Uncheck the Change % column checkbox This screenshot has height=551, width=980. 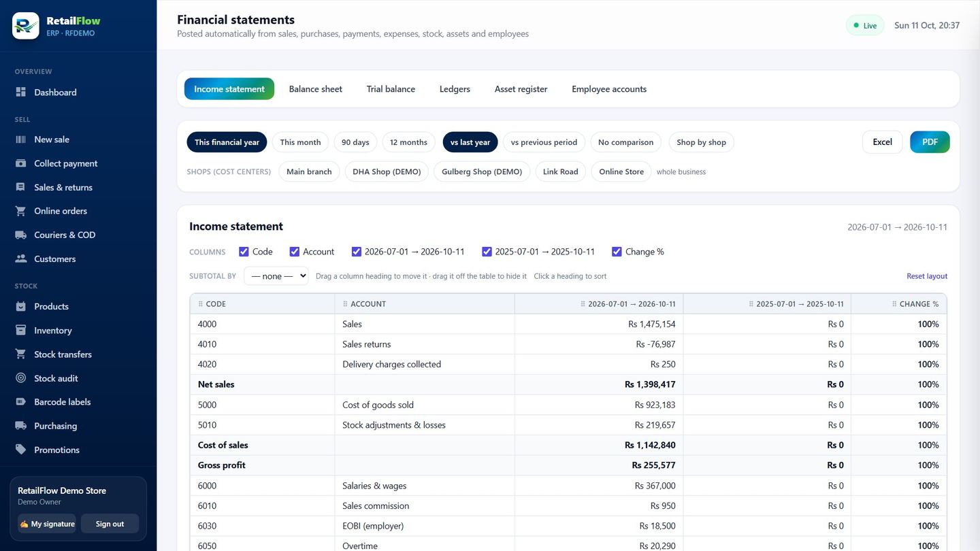(617, 252)
